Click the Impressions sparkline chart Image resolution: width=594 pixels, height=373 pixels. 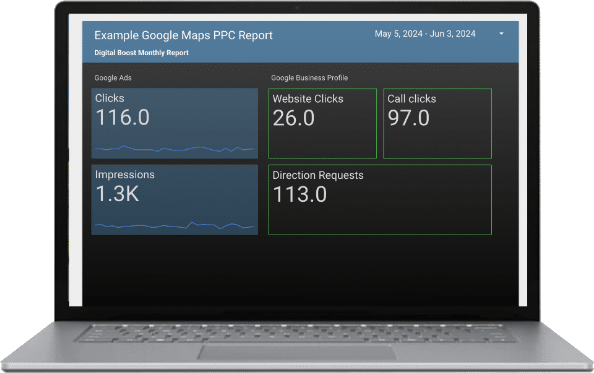[x=174, y=226]
